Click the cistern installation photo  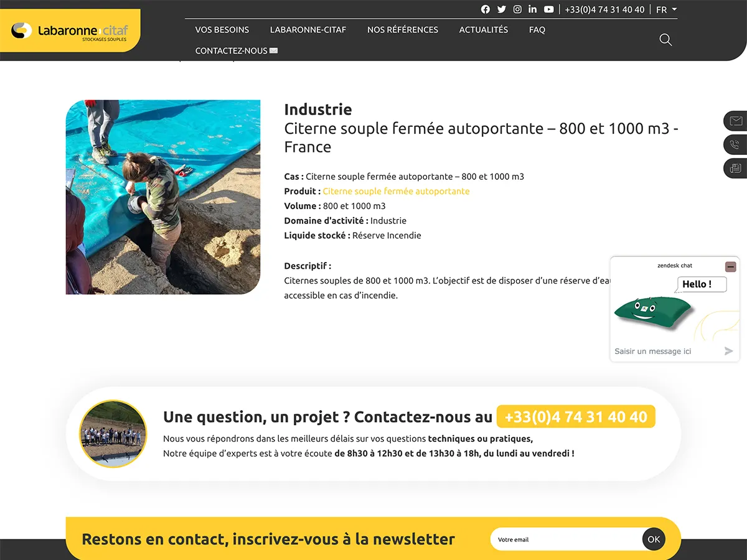click(x=163, y=197)
